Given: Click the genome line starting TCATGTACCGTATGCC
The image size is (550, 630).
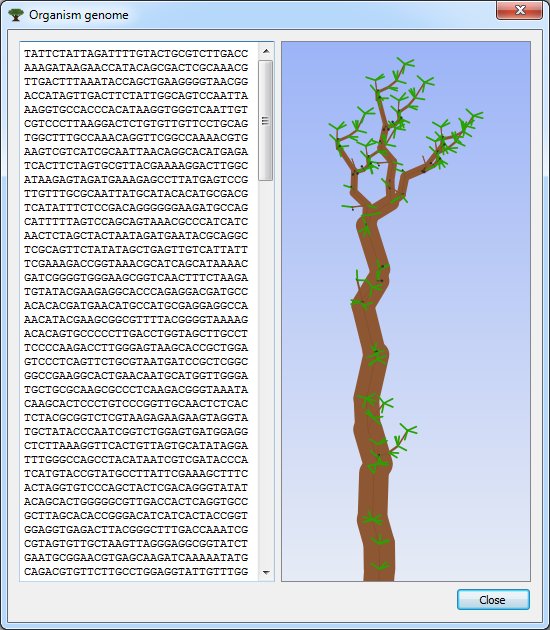Looking at the screenshot, I should [136, 473].
